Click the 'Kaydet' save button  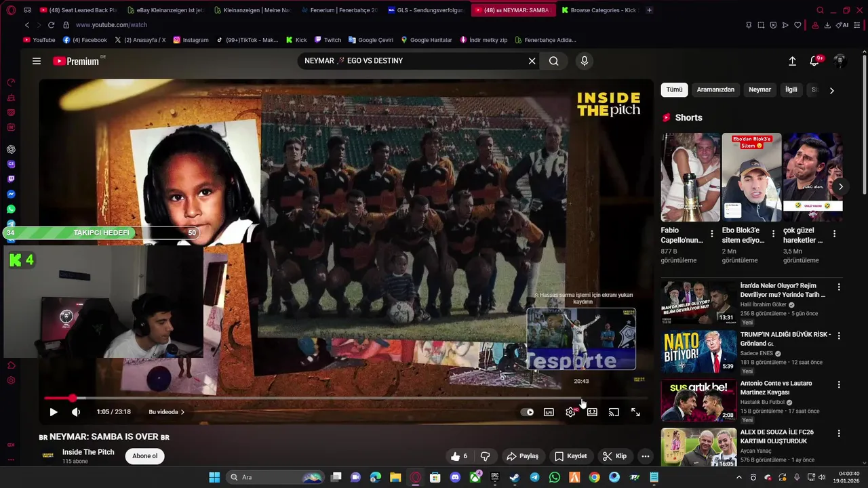coord(570,456)
